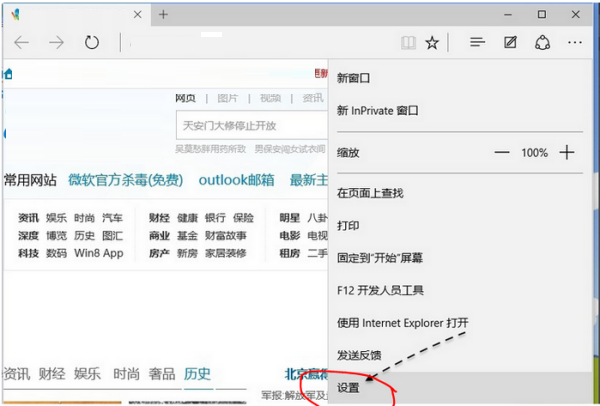Make a Web Note with pen icon
The image size is (600, 406).
pyautogui.click(x=510, y=43)
